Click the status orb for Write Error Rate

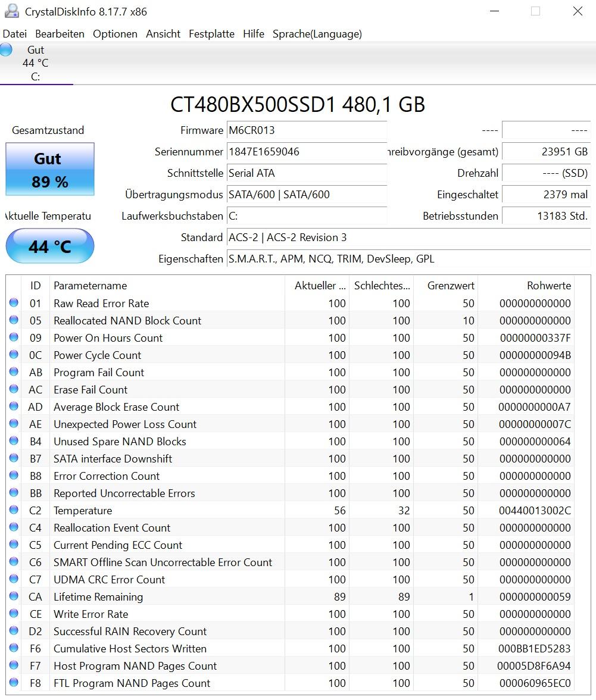[14, 613]
